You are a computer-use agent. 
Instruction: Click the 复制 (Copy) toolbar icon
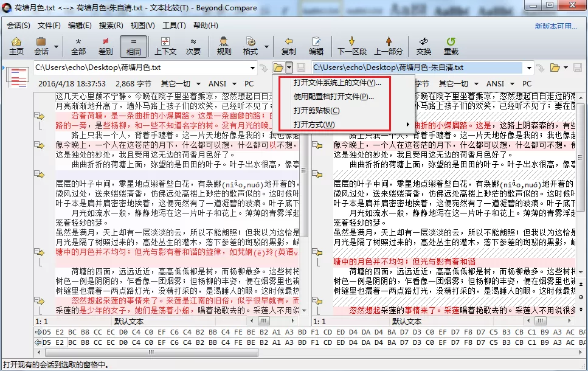click(288, 46)
